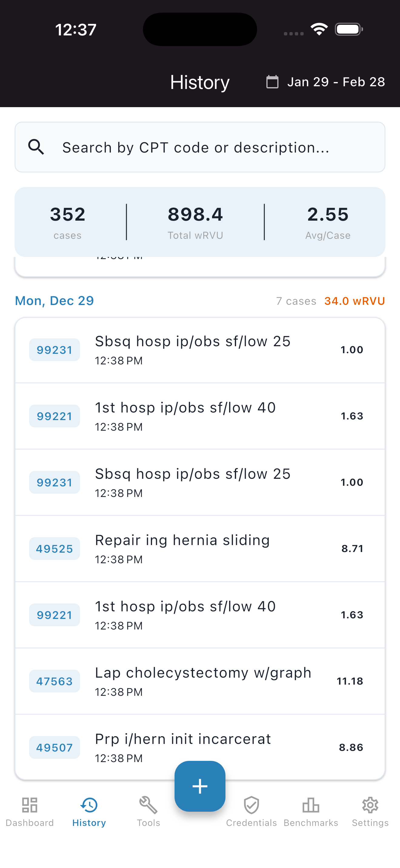Open the Jan 29 - Feb 28 date range
400x868 pixels.
tap(336, 82)
